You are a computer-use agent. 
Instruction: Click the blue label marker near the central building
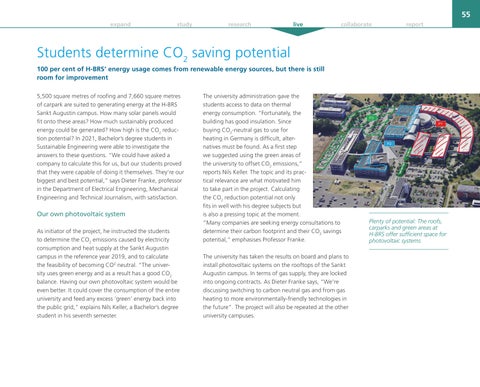[x=390, y=143]
